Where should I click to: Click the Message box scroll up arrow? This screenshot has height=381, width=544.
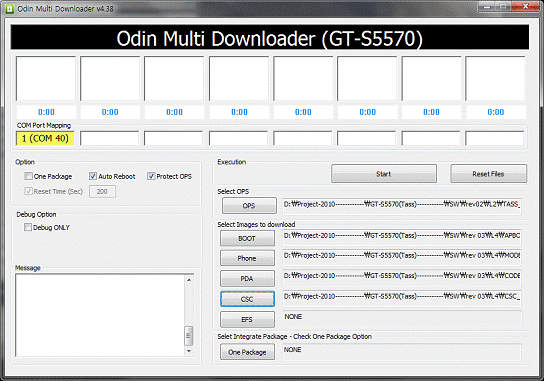pyautogui.click(x=189, y=280)
